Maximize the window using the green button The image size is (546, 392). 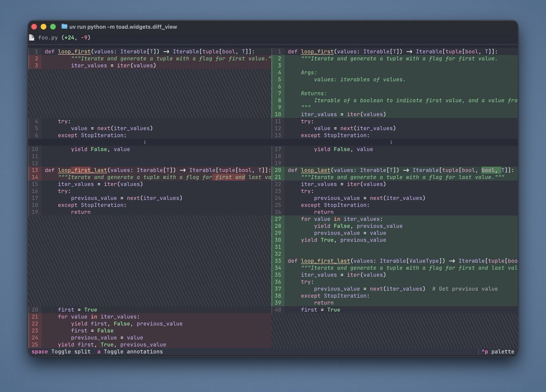(x=53, y=27)
